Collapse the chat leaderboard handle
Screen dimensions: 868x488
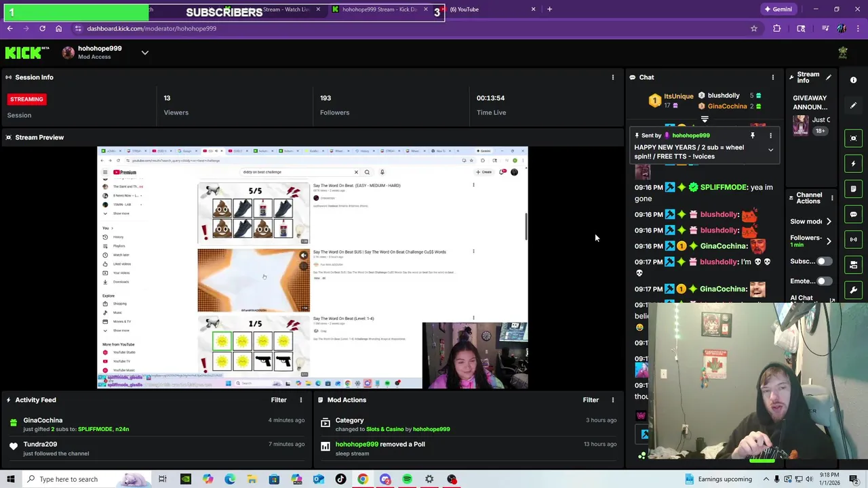click(705, 119)
